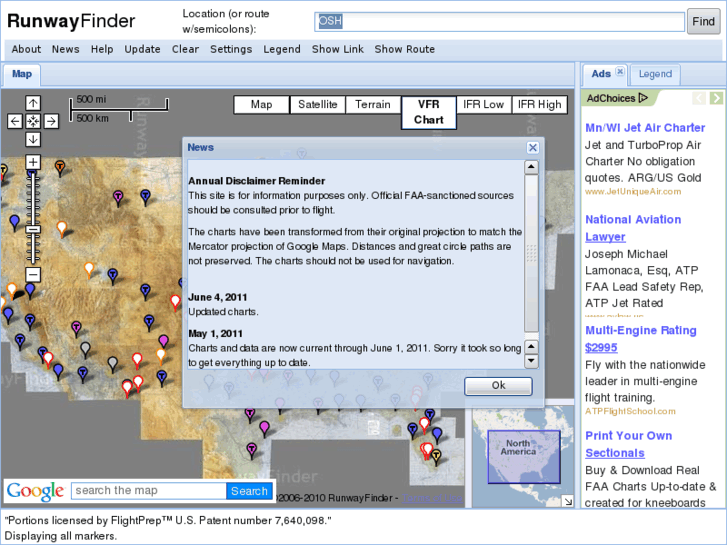The image size is (727, 545).
Task: Open Multi-Engine Rating $2995 ad link
Action: click(641, 339)
